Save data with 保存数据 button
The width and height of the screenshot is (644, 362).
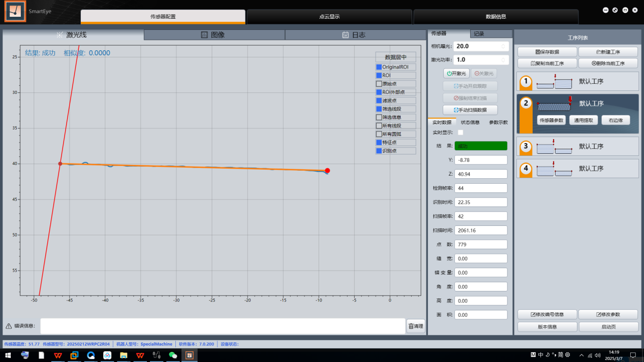tap(547, 52)
